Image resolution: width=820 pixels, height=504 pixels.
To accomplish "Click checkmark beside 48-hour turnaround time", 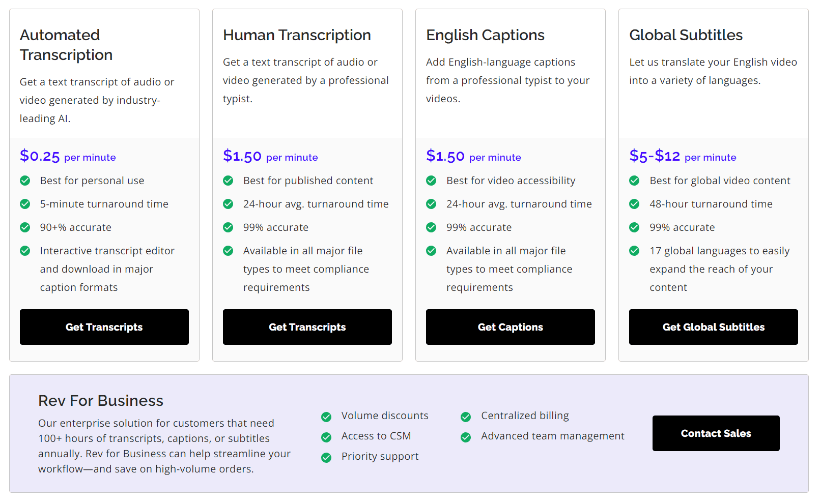I will pos(634,204).
